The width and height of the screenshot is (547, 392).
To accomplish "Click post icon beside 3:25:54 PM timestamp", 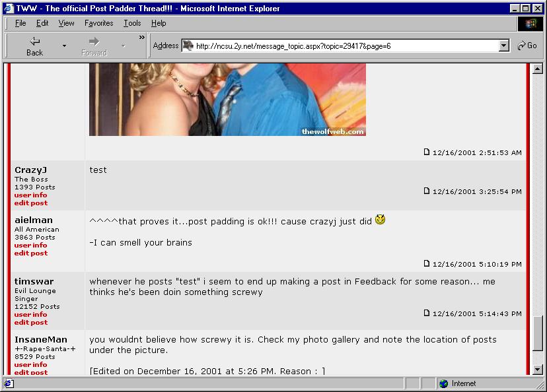I will [x=427, y=191].
